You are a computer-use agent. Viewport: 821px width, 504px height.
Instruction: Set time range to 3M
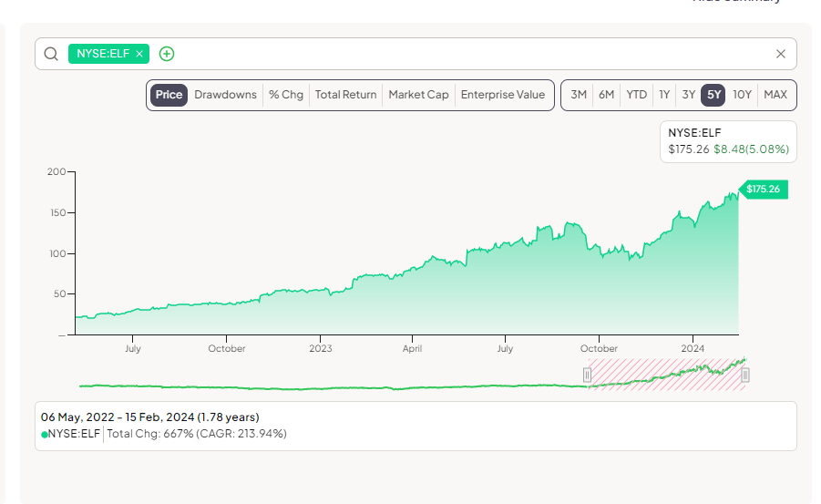tap(579, 95)
